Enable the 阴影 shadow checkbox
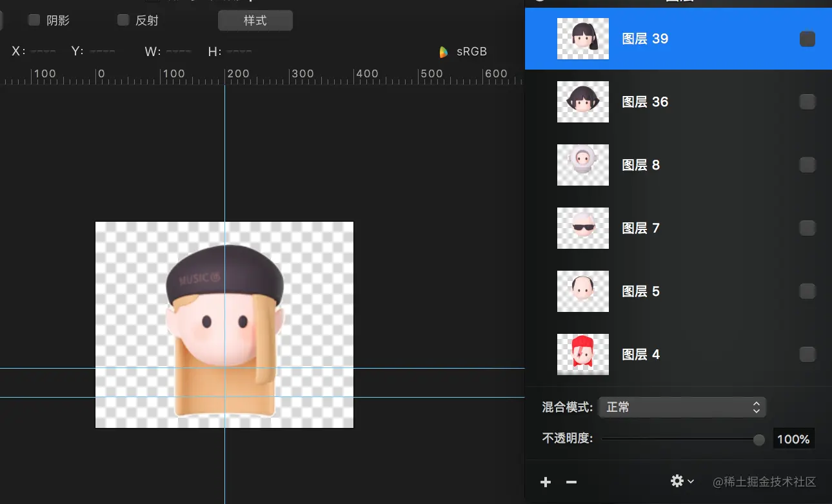832x504 pixels. [x=34, y=20]
